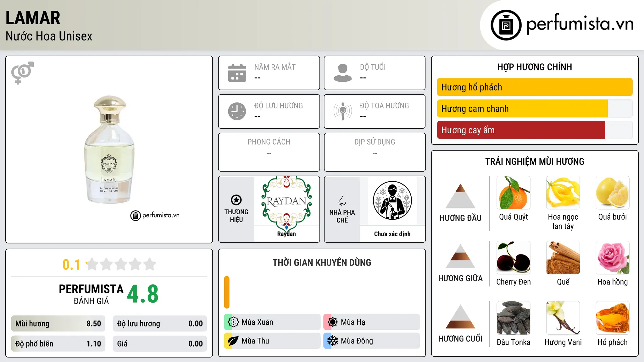Open the Quế cinnamon note image
The width and height of the screenshot is (644, 362).
563,258
